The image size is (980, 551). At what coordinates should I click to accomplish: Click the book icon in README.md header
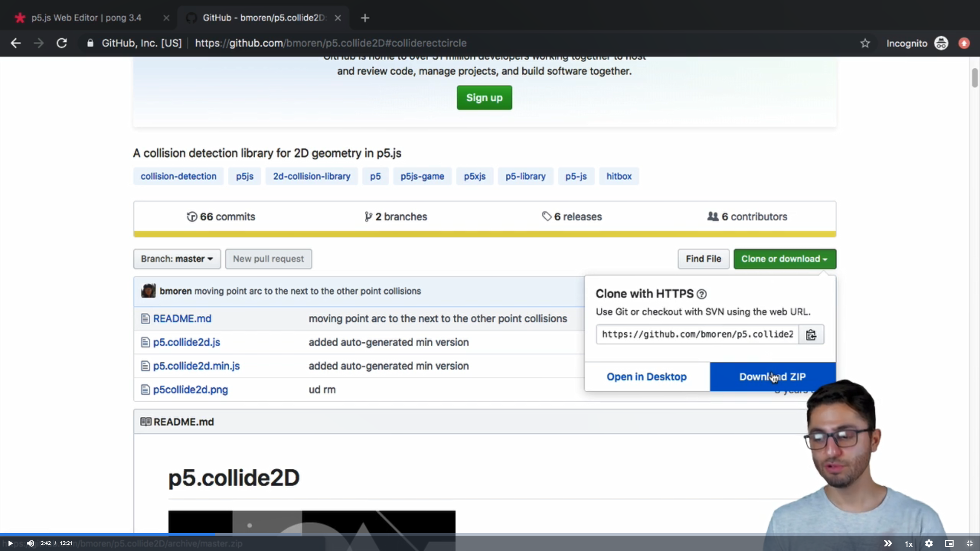[145, 422]
